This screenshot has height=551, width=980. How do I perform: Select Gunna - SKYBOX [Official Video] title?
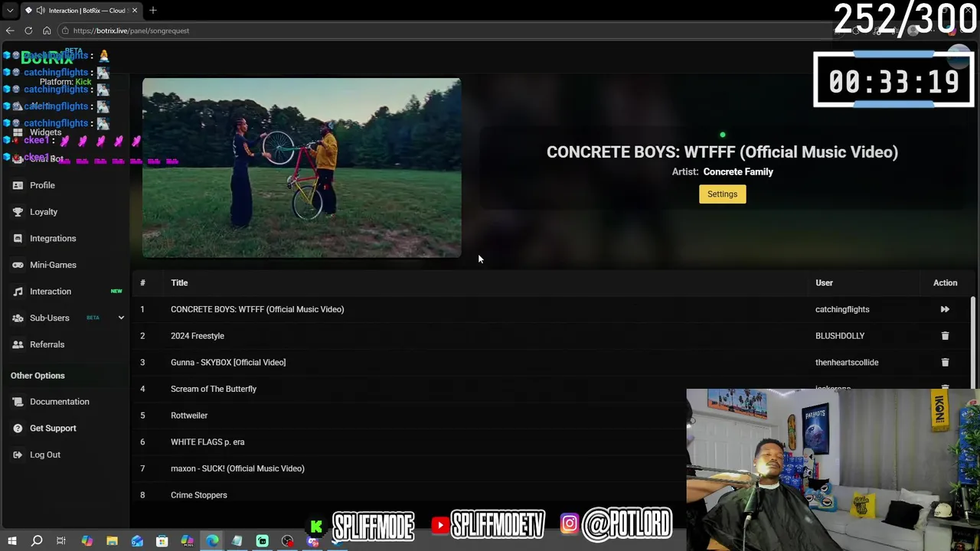tap(228, 363)
